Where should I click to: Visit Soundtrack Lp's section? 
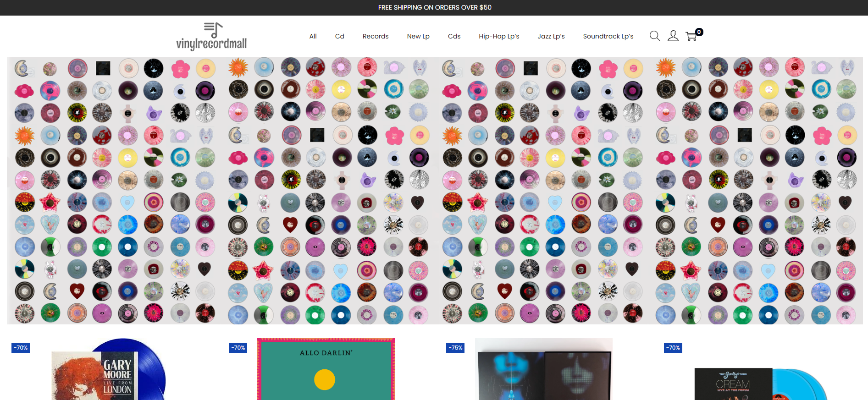[608, 36]
